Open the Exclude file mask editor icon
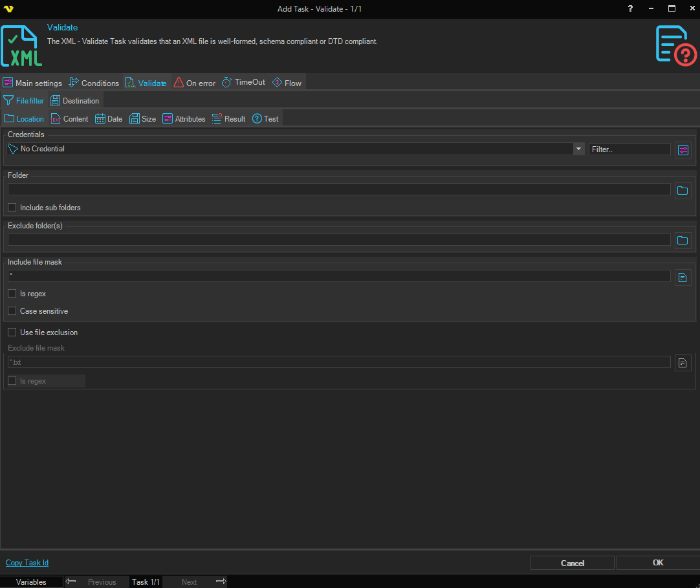The image size is (700, 588). (x=683, y=362)
